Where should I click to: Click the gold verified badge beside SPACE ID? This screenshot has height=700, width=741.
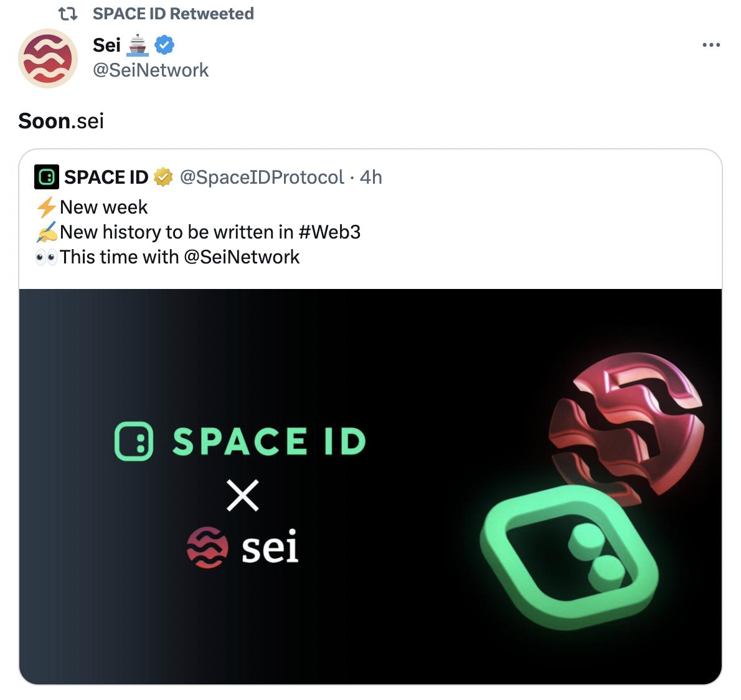(163, 176)
